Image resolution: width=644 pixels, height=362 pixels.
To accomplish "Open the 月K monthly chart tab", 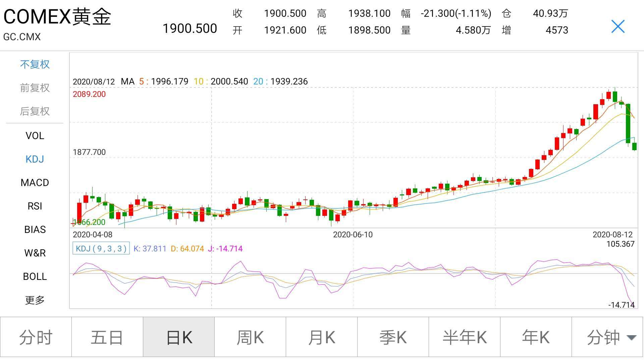I will pos(322,337).
